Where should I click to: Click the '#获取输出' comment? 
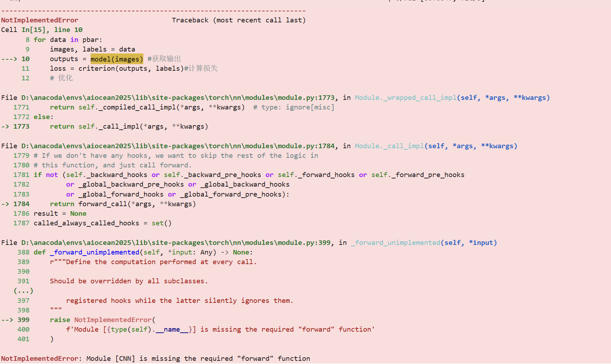164,59
